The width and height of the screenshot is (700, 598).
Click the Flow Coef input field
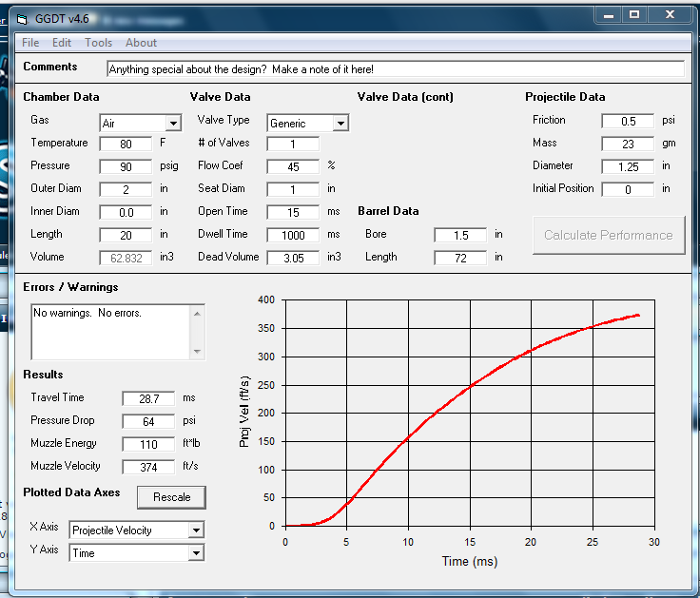[292, 166]
